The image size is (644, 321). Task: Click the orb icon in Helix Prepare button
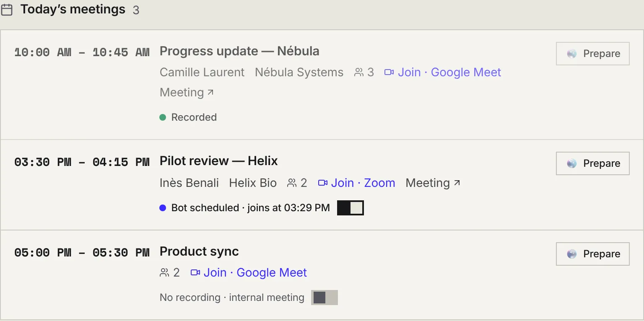pos(572,163)
